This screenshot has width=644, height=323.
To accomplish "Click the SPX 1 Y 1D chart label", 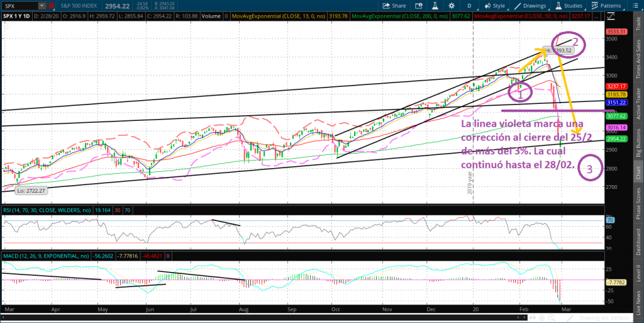I will pyautogui.click(x=17, y=16).
